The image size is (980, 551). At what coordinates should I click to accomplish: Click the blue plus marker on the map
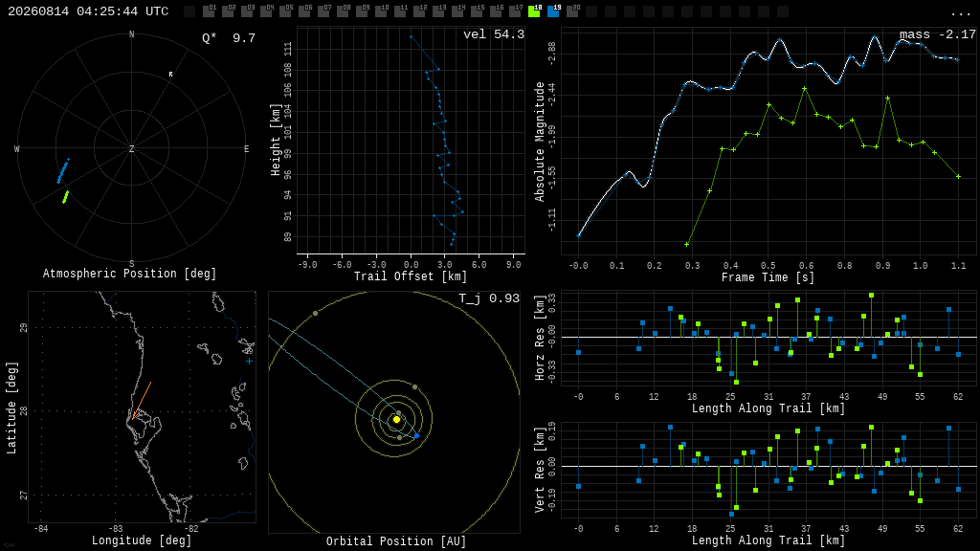click(x=250, y=361)
